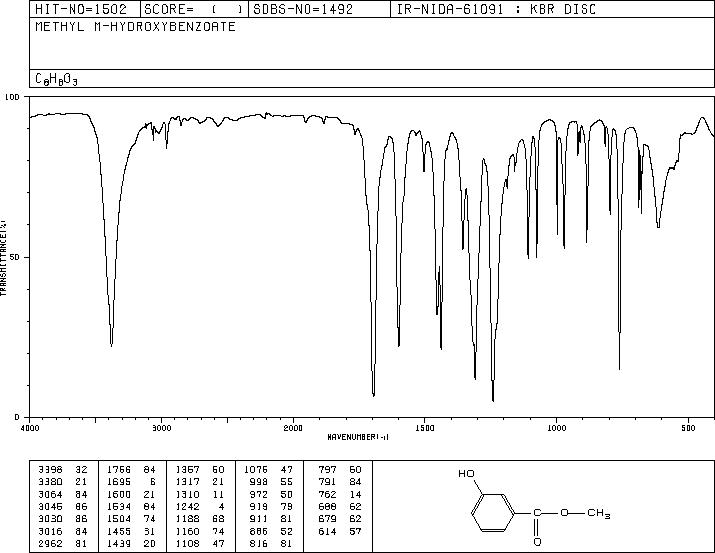Screen dimensions: 715x553
Task: Click peak table entry 3064
Action: tap(62, 494)
